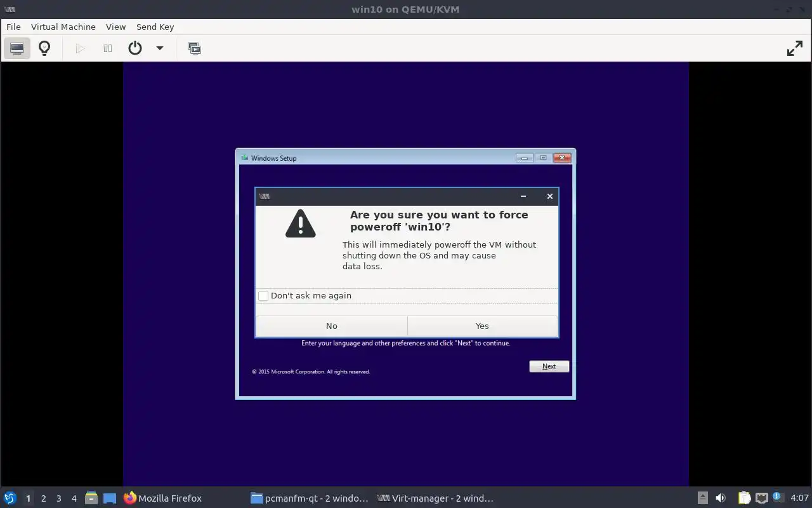Enable Don't ask me again checkbox
The height and width of the screenshot is (508, 812).
263,296
